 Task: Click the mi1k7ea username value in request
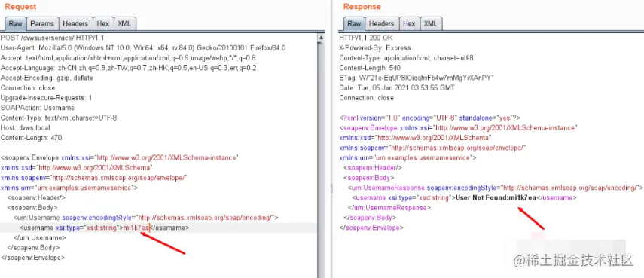coord(136,228)
